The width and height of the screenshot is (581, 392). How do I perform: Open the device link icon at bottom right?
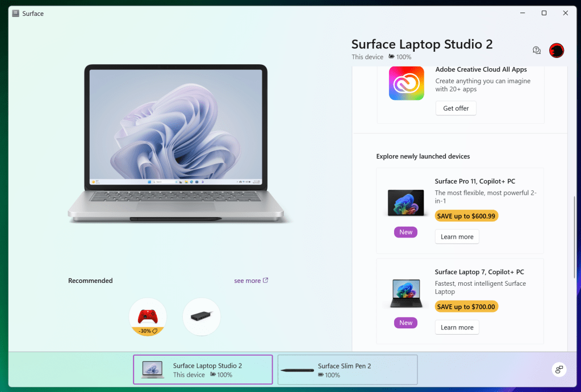(559, 369)
